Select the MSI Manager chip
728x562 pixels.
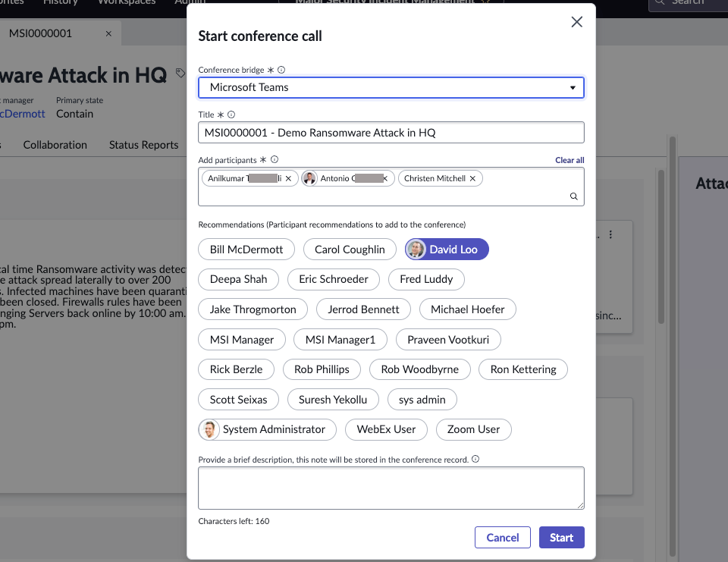[242, 340]
